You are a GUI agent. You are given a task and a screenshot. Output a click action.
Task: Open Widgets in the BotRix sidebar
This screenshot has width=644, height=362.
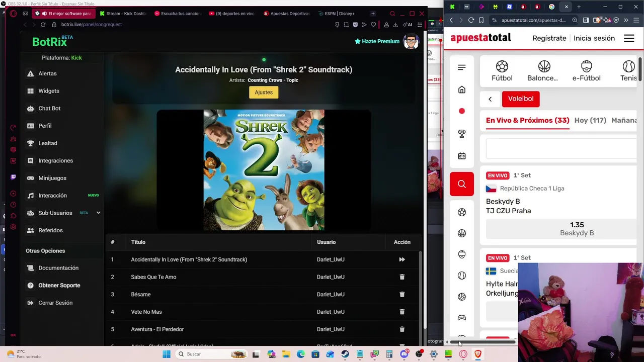tap(48, 91)
